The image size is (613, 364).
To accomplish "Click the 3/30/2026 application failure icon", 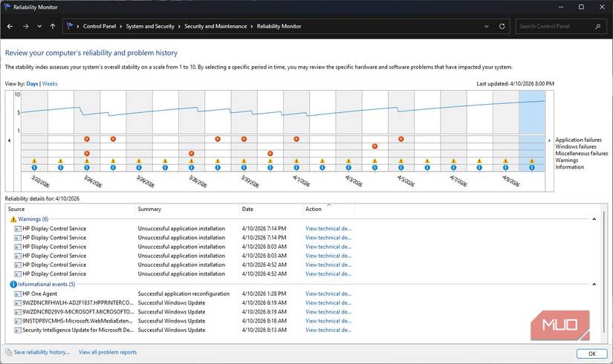I will [x=244, y=139].
